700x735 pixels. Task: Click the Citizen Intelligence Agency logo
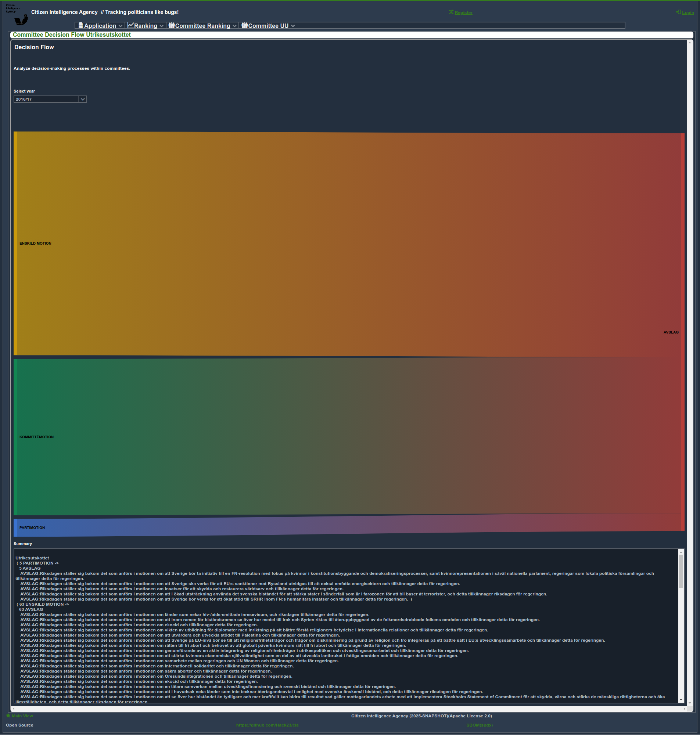[x=17, y=15]
